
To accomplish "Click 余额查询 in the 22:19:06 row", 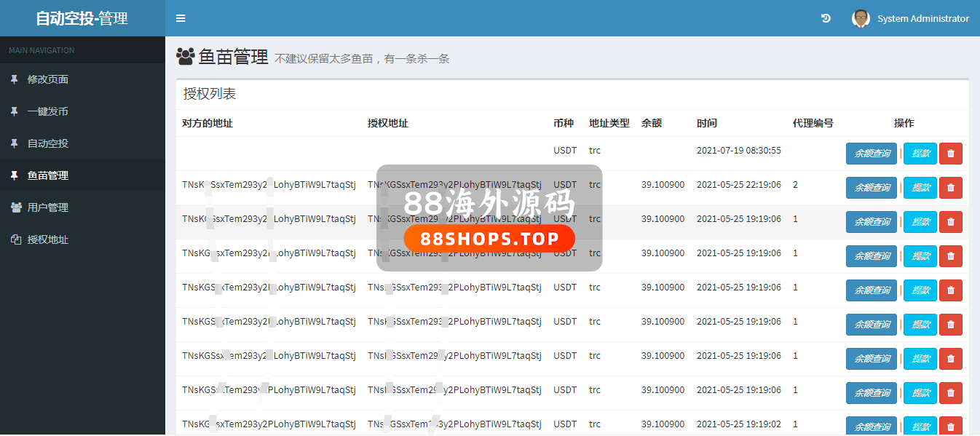I will click(x=871, y=188).
